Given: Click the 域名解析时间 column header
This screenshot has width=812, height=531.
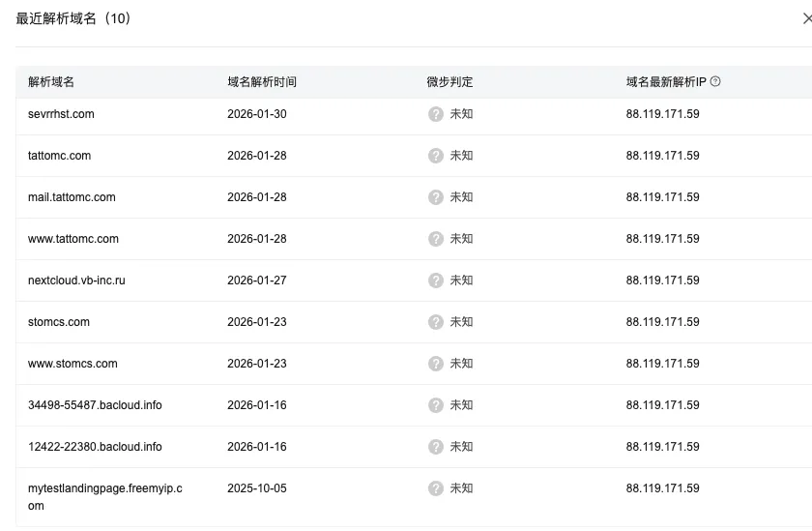Looking at the screenshot, I should pos(262,82).
